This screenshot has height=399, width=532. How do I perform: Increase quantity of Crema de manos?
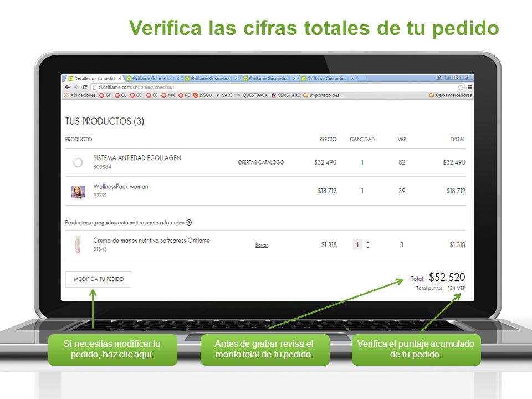368,242
